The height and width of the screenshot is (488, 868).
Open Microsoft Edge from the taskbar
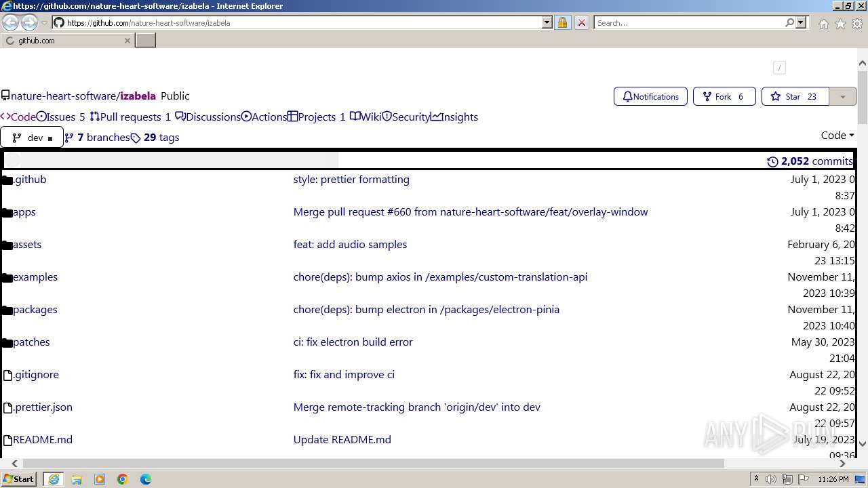coord(146,479)
